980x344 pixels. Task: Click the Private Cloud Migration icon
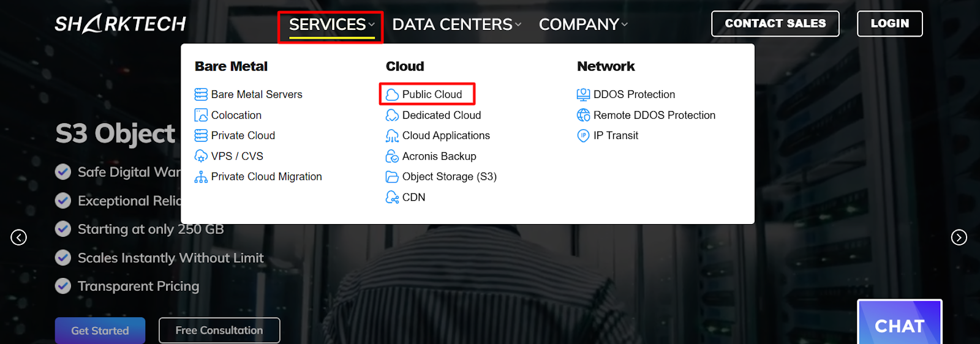201,177
